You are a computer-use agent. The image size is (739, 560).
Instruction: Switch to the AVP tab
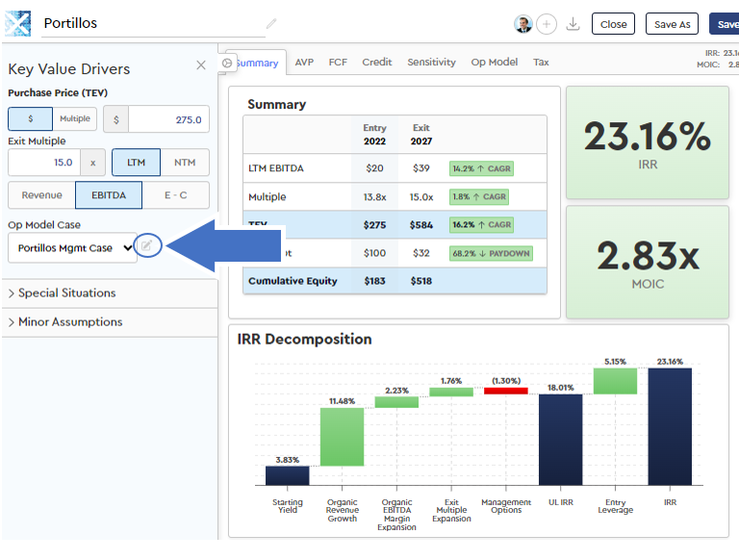pos(304,63)
